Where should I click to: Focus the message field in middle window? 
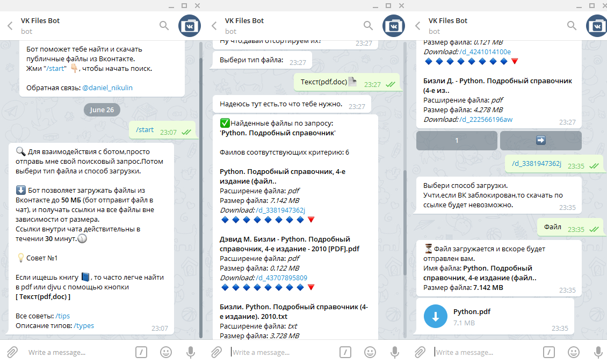pos(284,352)
